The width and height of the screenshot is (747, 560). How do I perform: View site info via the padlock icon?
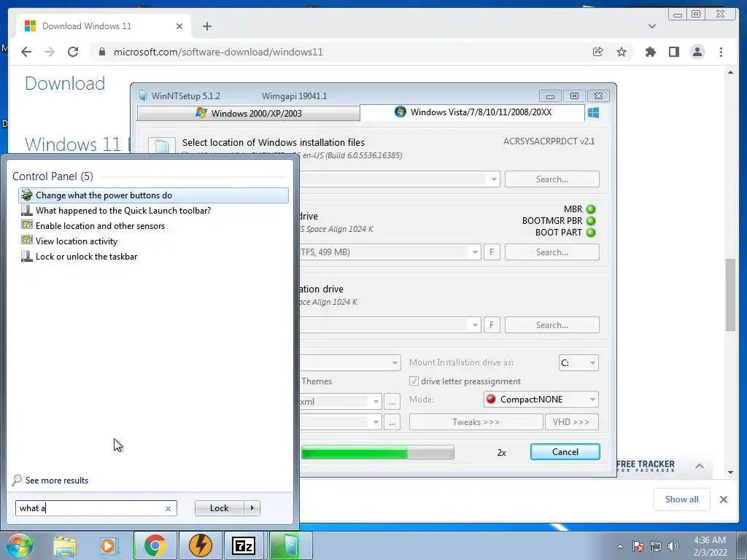click(x=101, y=52)
